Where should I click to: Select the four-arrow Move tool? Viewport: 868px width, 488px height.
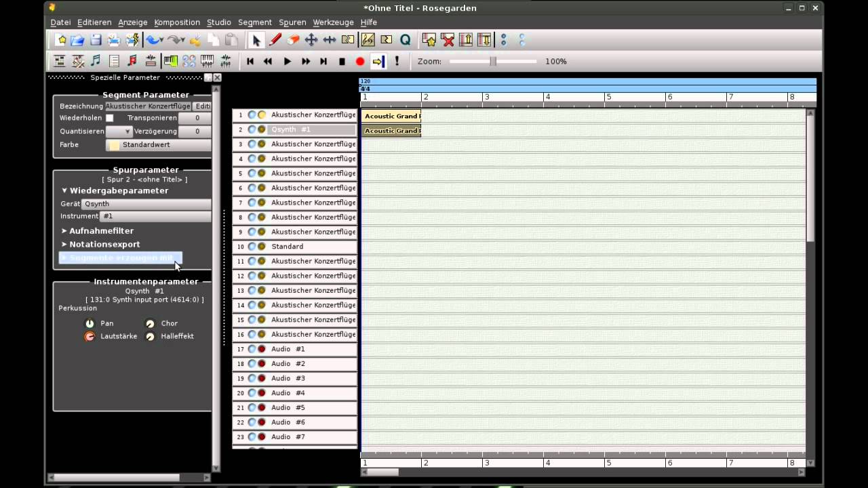(x=311, y=40)
